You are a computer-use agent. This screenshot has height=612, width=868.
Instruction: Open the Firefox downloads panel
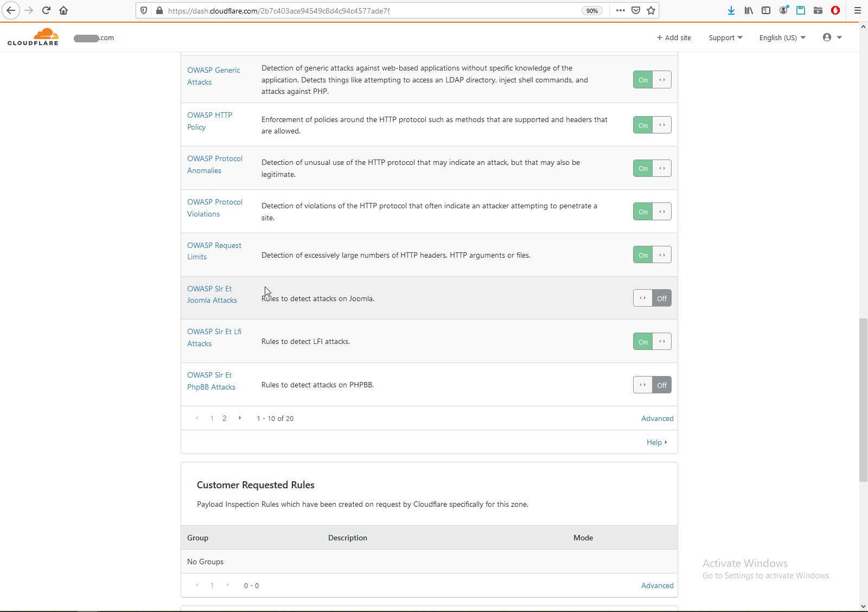pyautogui.click(x=731, y=10)
